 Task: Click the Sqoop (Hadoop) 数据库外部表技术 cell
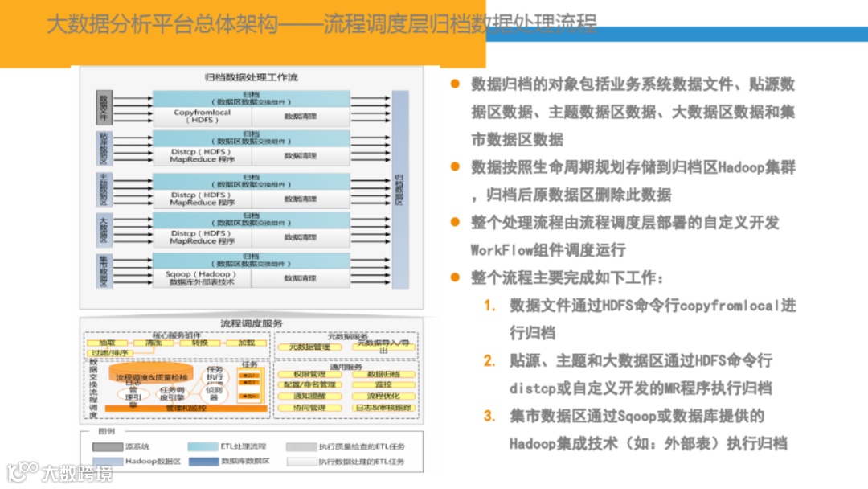202,278
